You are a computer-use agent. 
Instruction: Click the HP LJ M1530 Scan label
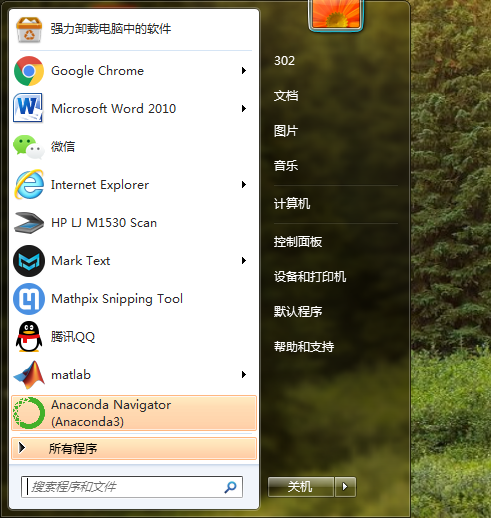coord(104,223)
